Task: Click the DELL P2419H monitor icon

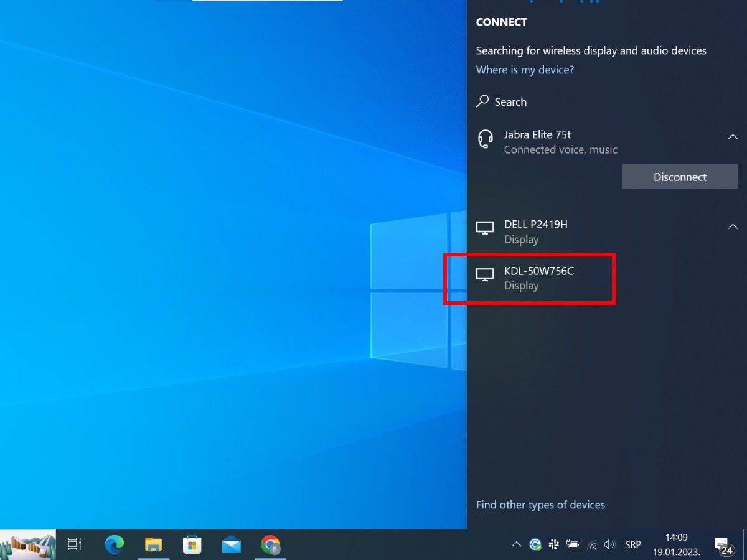Action: tap(485, 228)
